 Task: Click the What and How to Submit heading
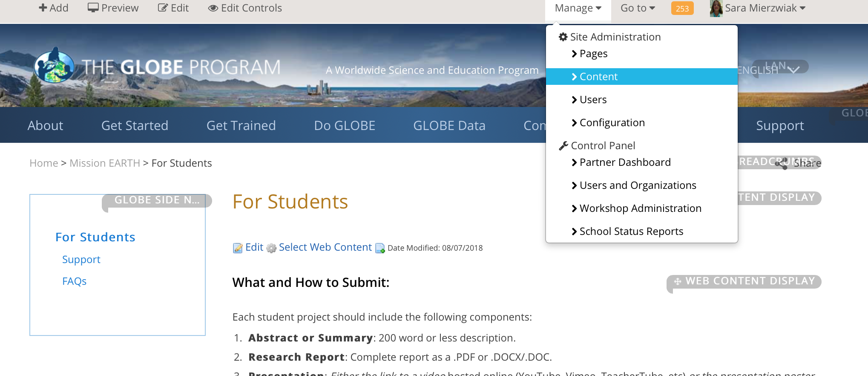(311, 283)
